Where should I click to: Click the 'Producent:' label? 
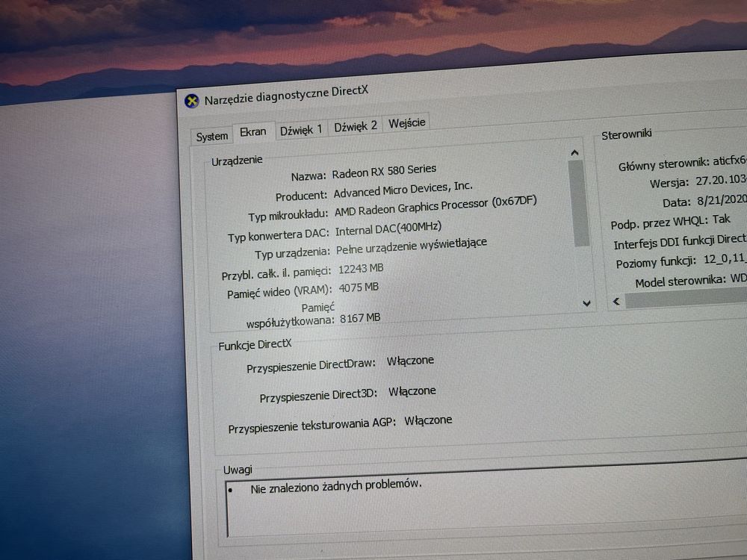click(x=301, y=196)
